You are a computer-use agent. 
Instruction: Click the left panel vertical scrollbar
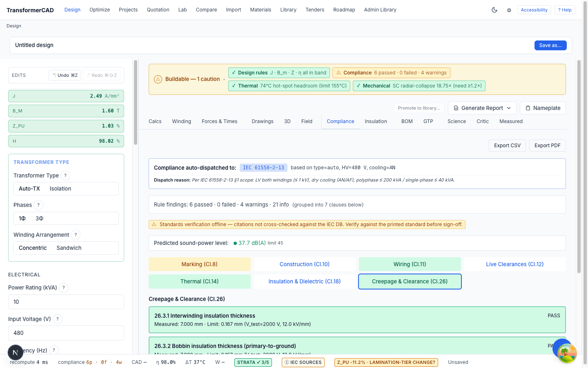tap(136, 102)
